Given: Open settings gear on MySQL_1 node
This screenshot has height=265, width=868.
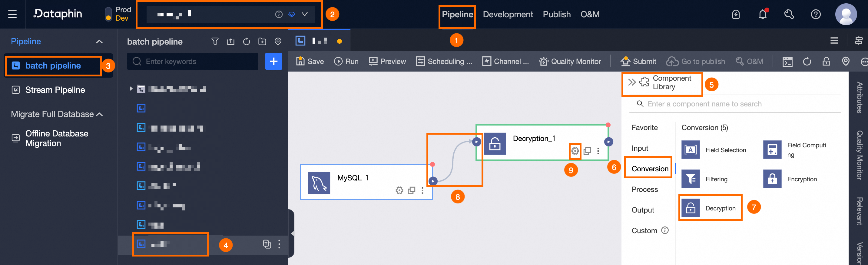Looking at the screenshot, I should click(x=399, y=190).
